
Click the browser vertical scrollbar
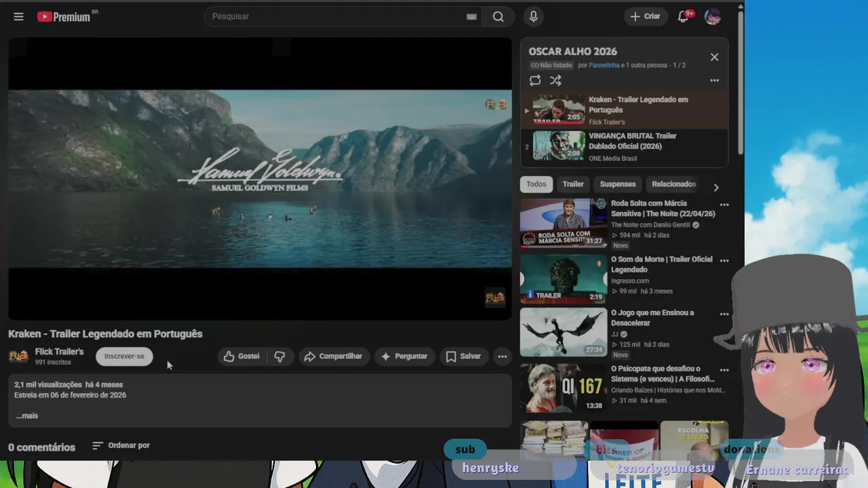741,81
